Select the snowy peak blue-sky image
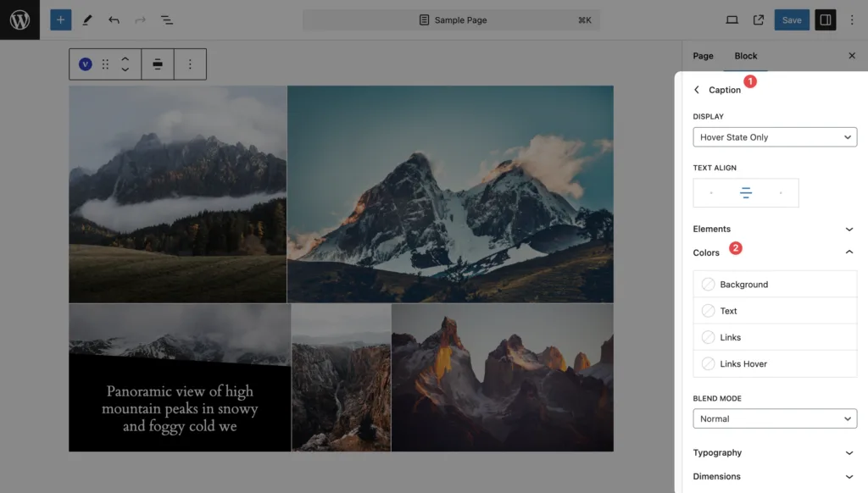 pyautogui.click(x=451, y=194)
